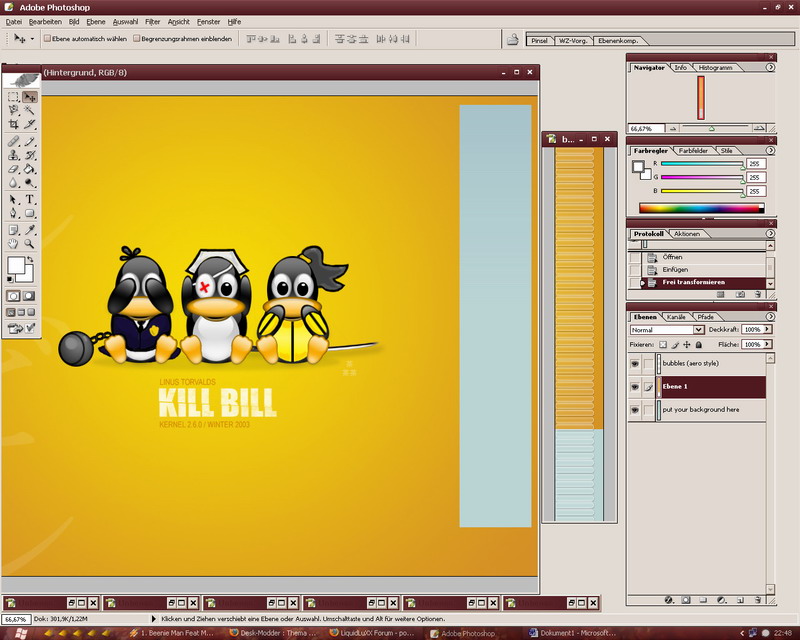
Task: Select the Hand tool
Action: [x=13, y=244]
